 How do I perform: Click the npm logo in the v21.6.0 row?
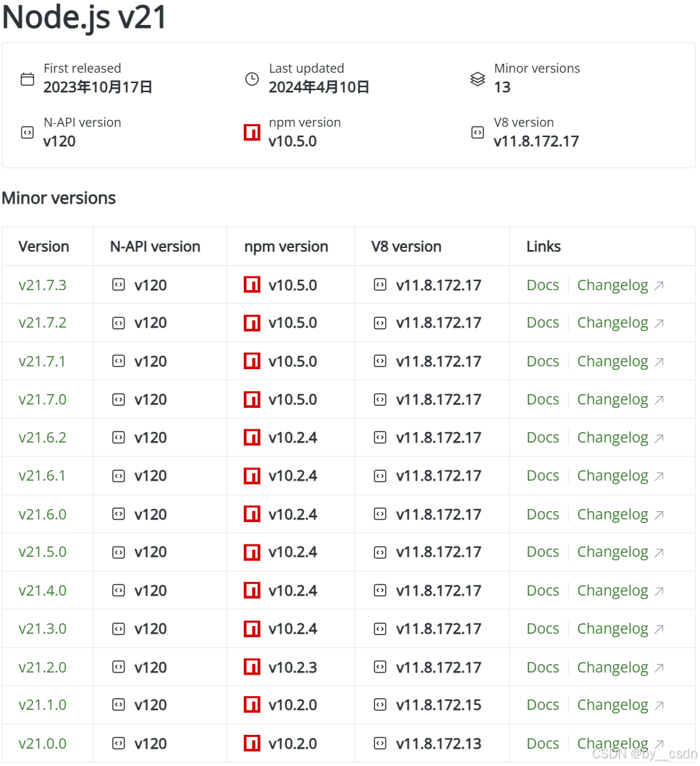pyautogui.click(x=252, y=514)
